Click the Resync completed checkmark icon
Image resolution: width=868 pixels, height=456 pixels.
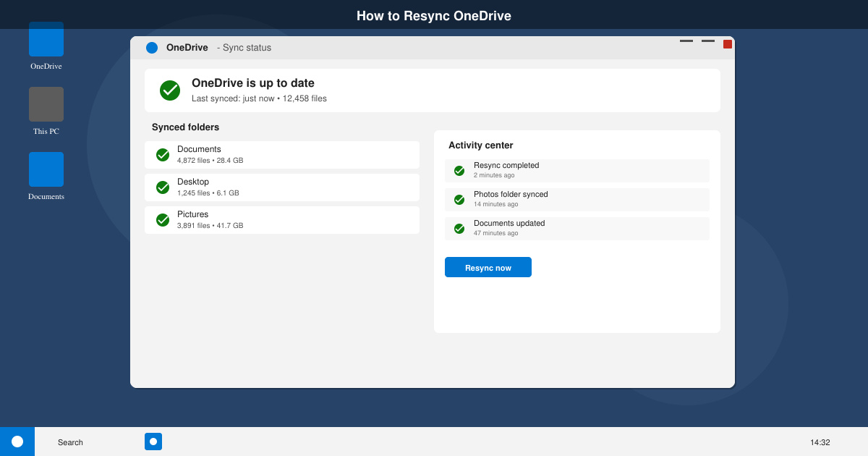coord(459,171)
